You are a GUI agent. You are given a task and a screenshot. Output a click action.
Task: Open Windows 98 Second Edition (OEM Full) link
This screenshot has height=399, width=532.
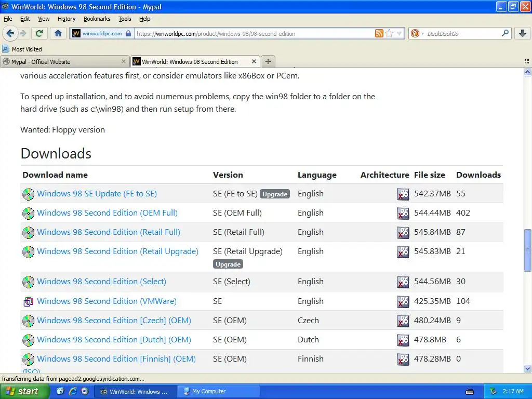click(x=107, y=213)
